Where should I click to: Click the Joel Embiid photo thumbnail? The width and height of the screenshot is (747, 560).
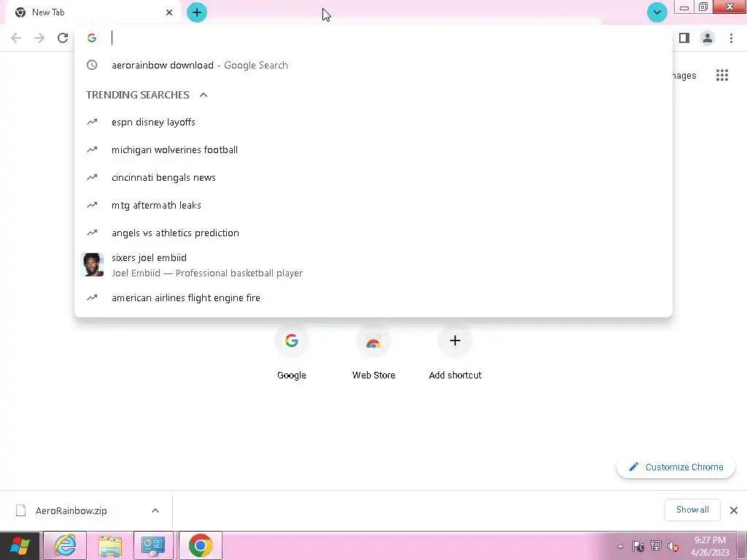(93, 265)
